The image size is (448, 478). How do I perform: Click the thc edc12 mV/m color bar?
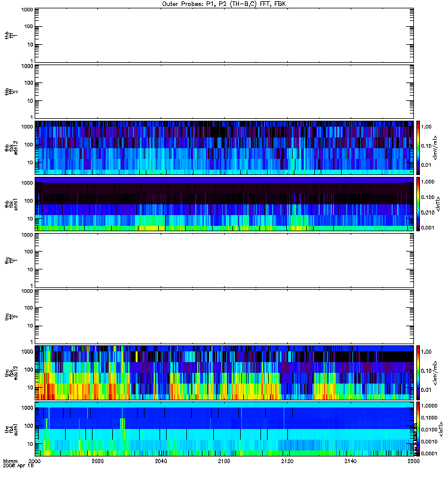[x=418, y=373]
